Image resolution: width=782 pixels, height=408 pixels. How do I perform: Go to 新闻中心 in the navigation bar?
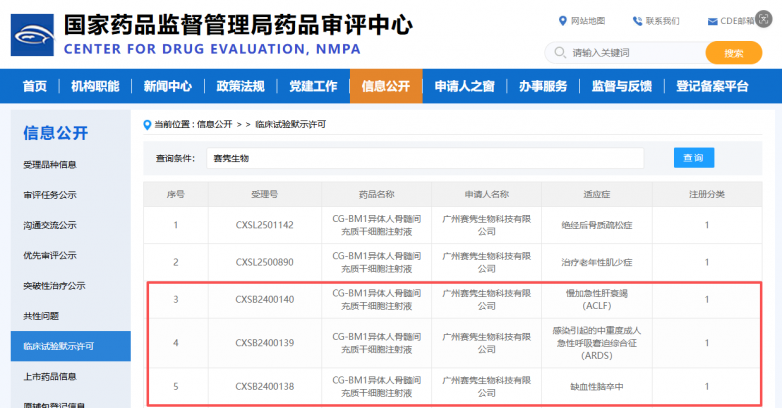pyautogui.click(x=167, y=86)
